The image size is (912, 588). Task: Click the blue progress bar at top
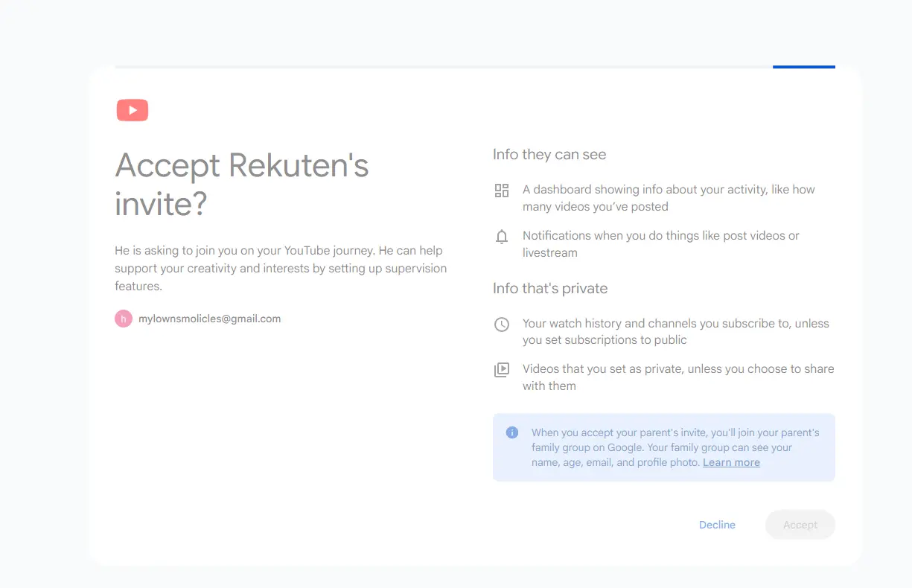[804, 67]
